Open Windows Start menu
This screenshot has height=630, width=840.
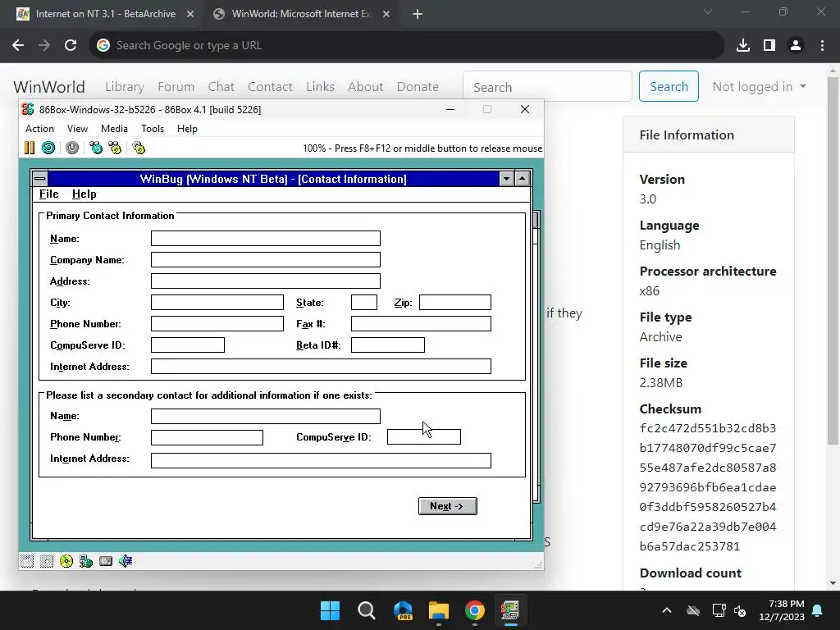[x=330, y=610]
